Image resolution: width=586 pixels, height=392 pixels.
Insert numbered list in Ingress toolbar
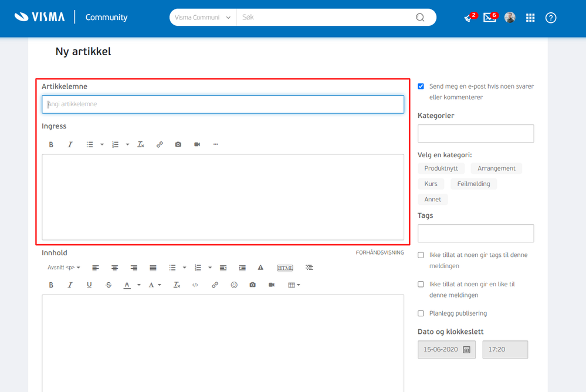coord(115,144)
